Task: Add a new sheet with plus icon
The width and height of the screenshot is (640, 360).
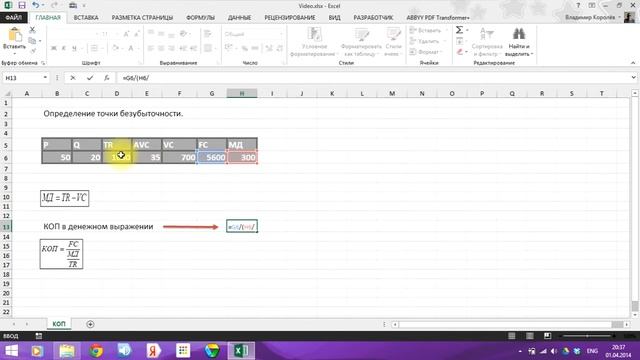Action: click(90, 324)
